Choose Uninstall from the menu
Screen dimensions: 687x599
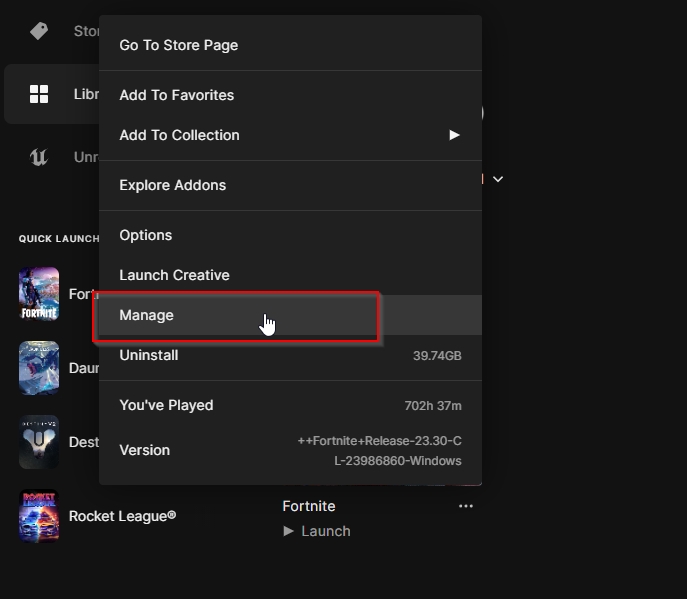pyautogui.click(x=290, y=355)
